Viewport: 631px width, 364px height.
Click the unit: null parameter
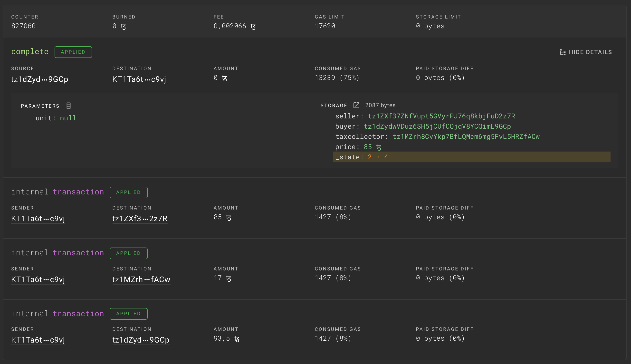(56, 118)
